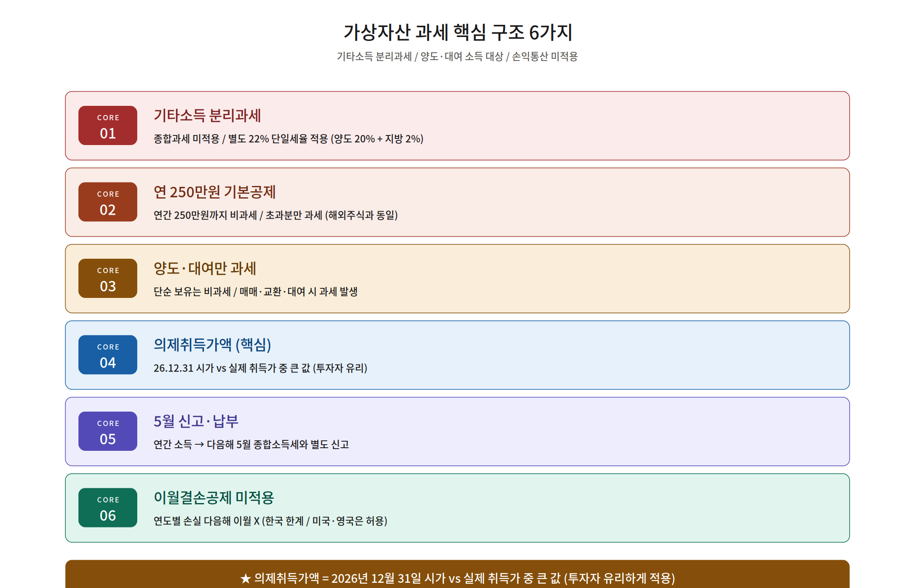Click the brown banner starting with ★ 의제취득가액

click(x=457, y=574)
